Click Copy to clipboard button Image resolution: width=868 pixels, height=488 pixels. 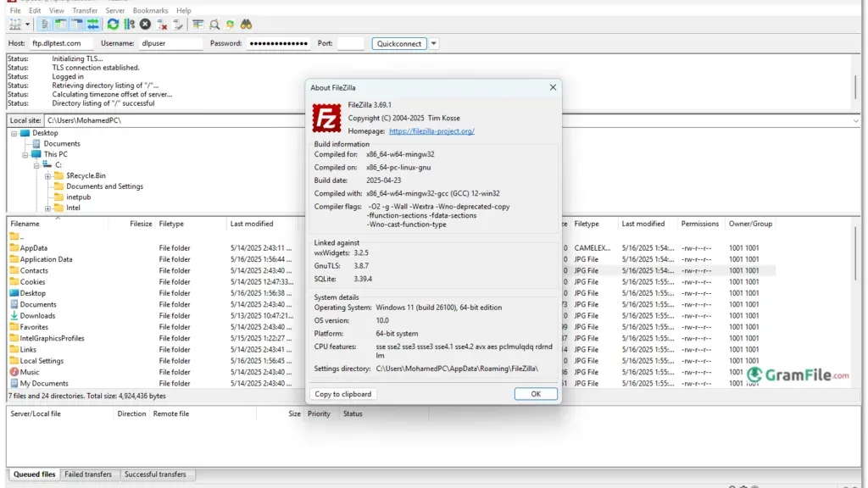pos(343,394)
